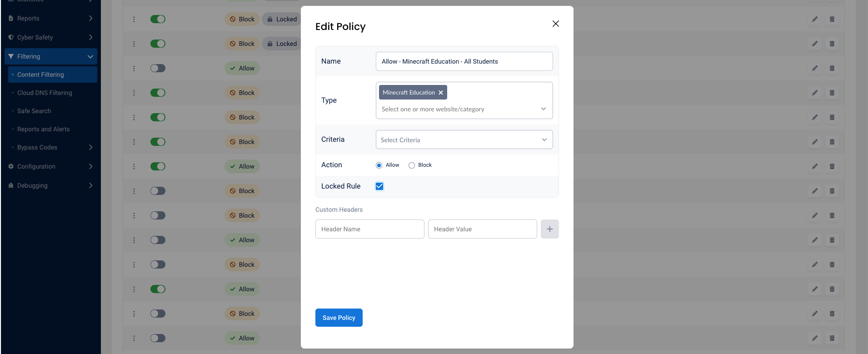Open the website/category type dropdown
The width and height of the screenshot is (868, 354).
[464, 109]
